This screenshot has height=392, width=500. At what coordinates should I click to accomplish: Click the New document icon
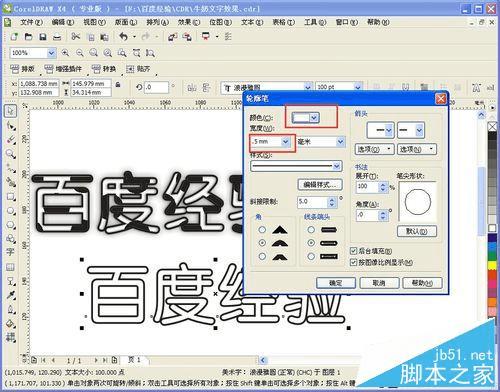[14, 37]
